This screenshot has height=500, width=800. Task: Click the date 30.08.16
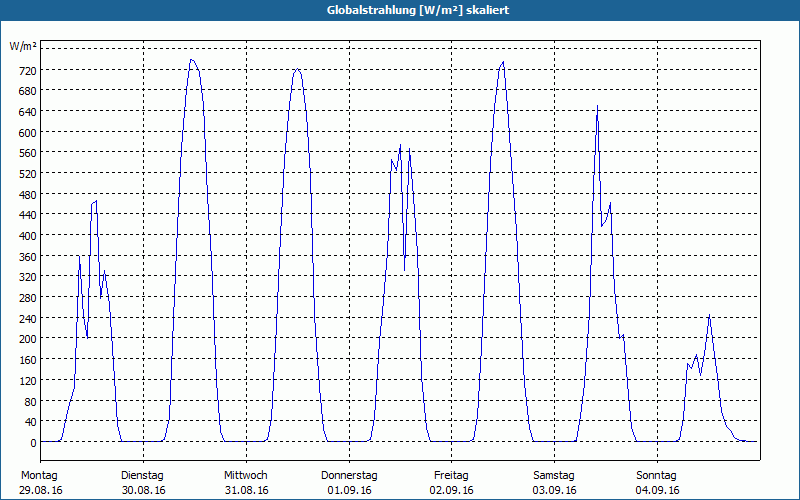[x=144, y=490]
